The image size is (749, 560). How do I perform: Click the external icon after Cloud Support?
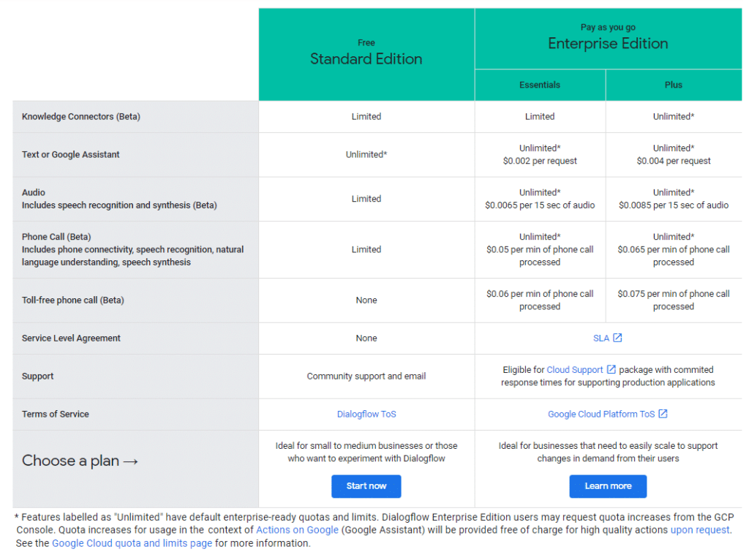tap(611, 370)
